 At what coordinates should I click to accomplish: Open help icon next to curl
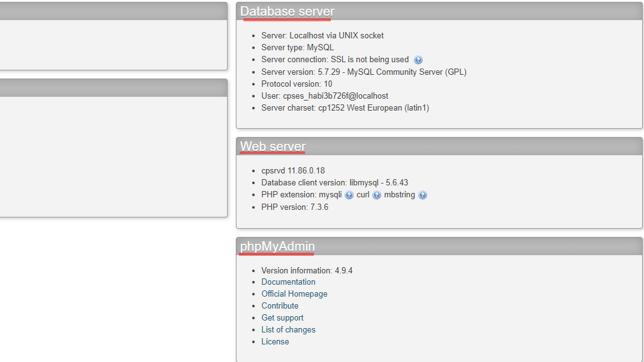coord(377,195)
